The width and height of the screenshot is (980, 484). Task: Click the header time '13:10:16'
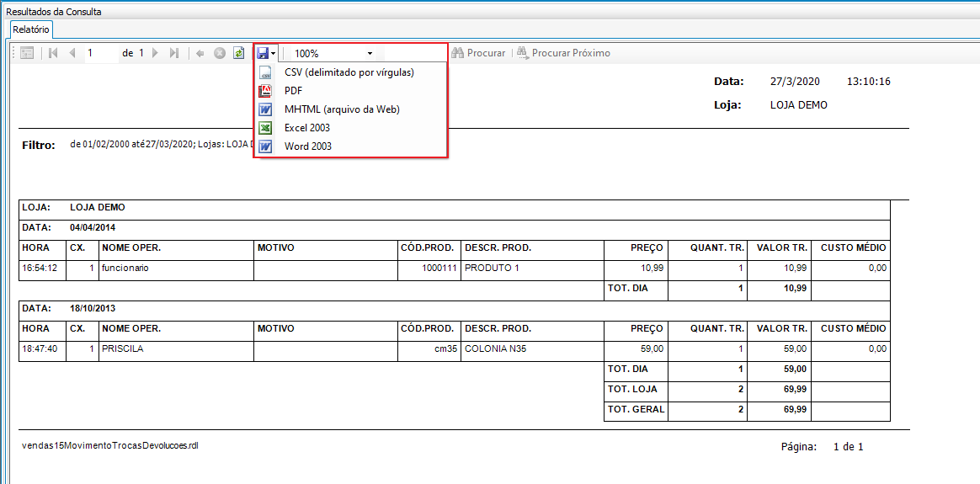[x=868, y=82]
